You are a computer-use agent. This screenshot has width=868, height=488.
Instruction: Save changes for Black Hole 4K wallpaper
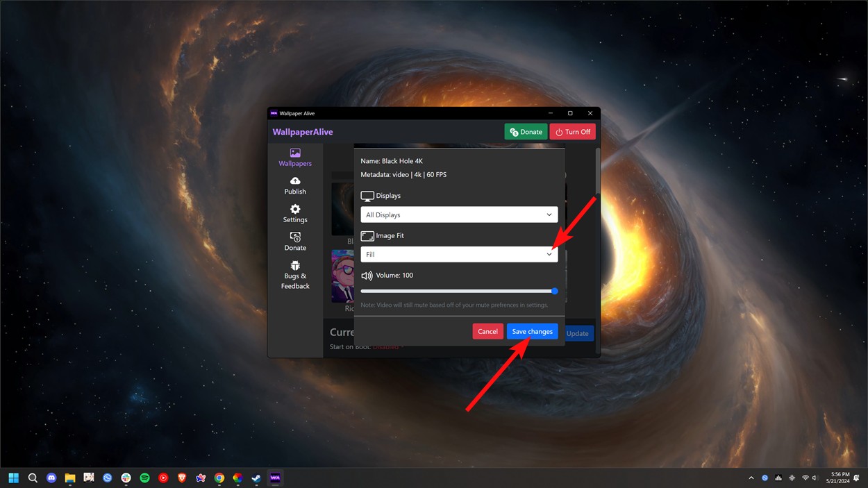coord(532,331)
